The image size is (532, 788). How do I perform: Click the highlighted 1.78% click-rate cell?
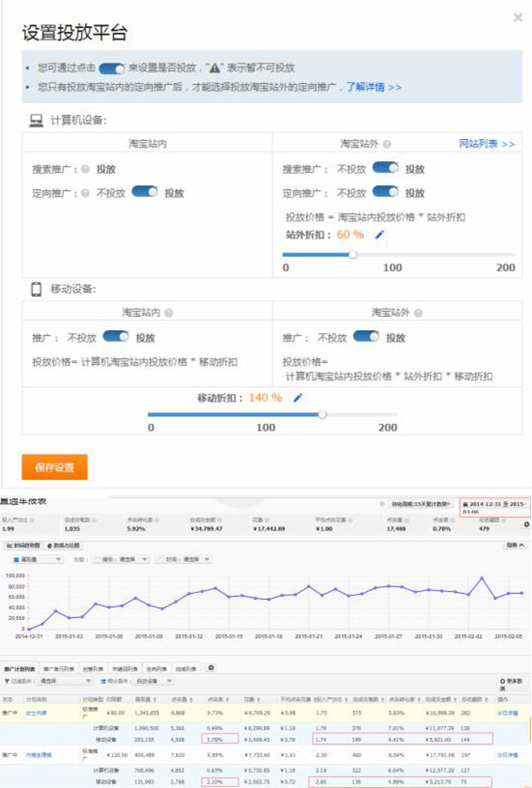[220, 739]
